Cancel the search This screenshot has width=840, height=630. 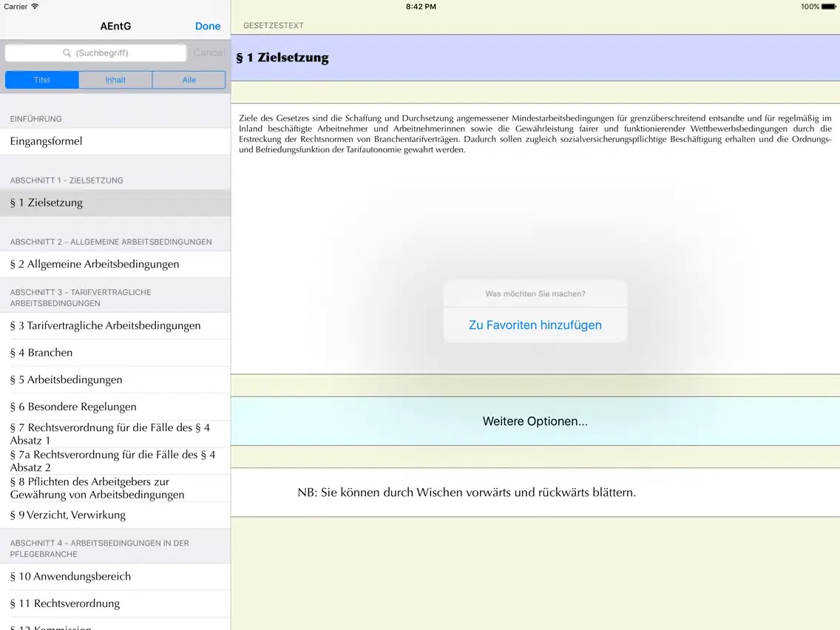click(209, 52)
